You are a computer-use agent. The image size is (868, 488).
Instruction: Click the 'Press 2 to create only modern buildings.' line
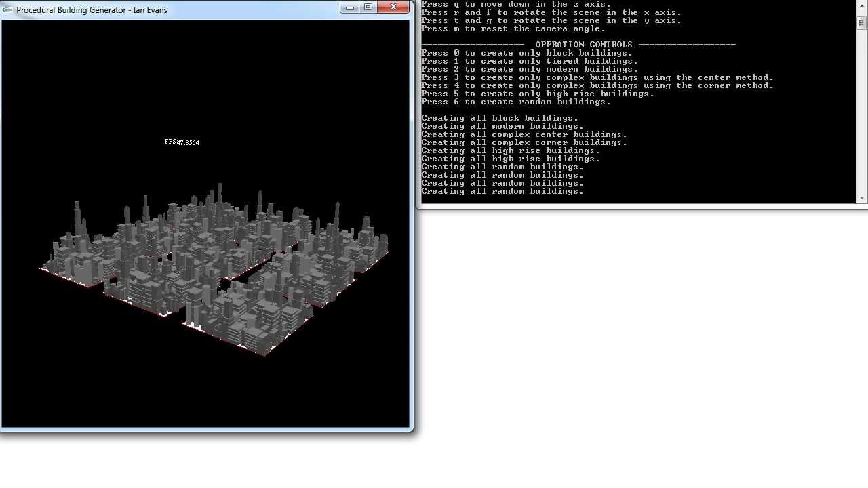pos(530,69)
